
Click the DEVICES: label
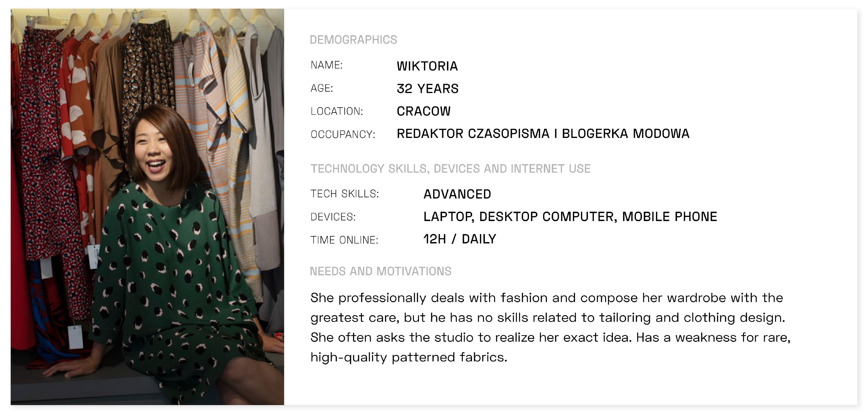point(333,217)
